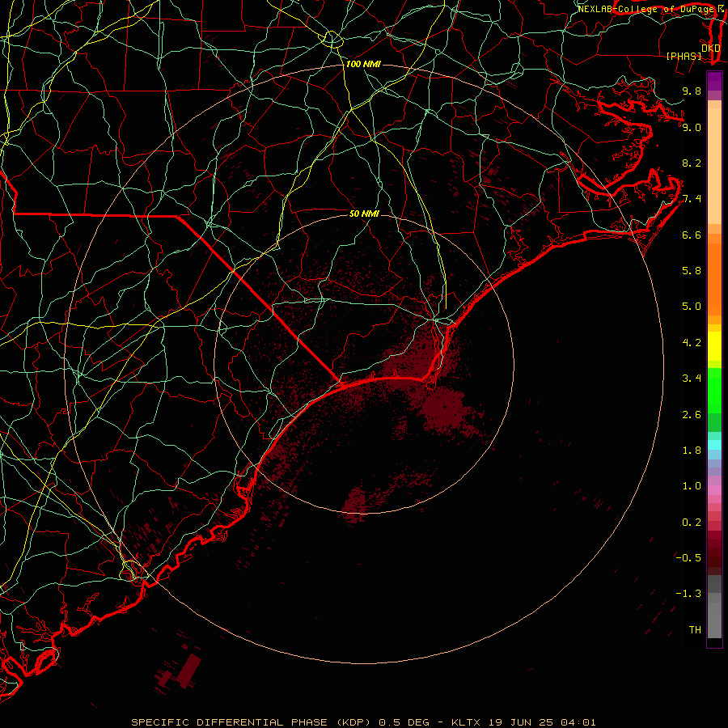Click the 5.8 value on the color scale
Image resolution: width=728 pixels, height=728 pixels.
pyautogui.click(x=692, y=271)
